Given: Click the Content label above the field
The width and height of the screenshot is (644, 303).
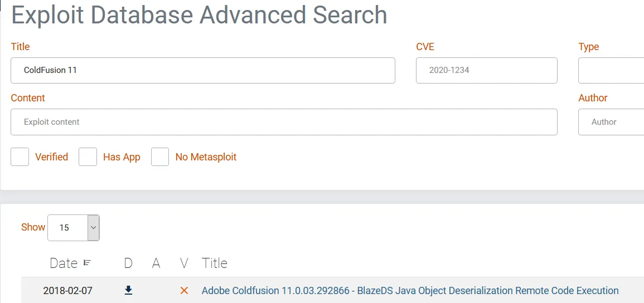Looking at the screenshot, I should tap(28, 98).
